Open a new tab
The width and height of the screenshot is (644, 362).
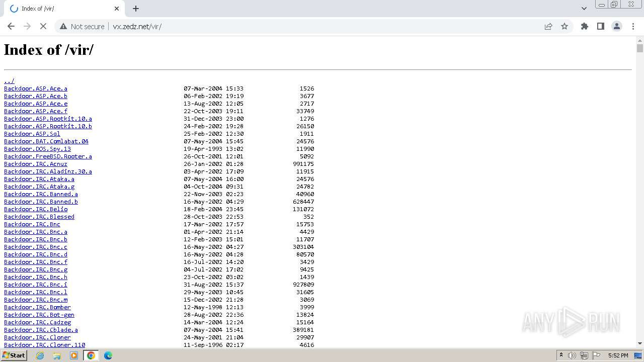click(136, 9)
